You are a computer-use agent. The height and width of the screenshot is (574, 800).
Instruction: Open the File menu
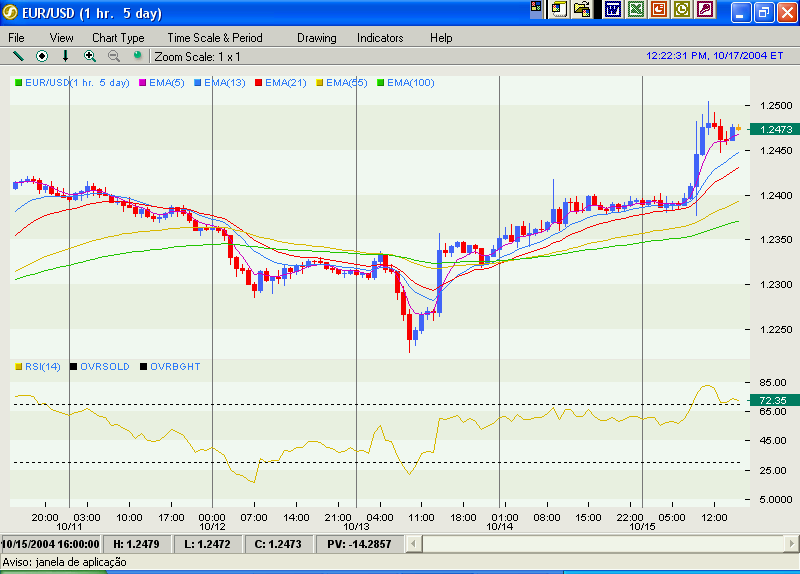pyautogui.click(x=17, y=37)
